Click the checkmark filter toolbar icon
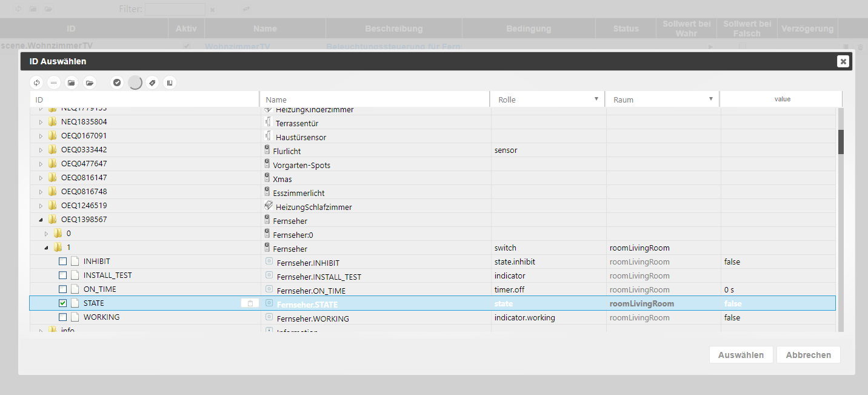 [x=118, y=83]
